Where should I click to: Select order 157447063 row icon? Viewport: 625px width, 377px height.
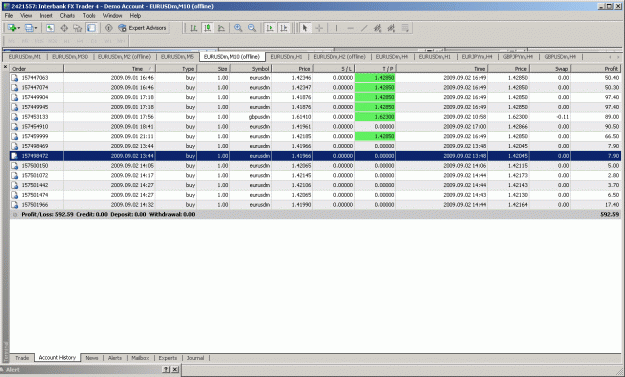tap(15, 78)
